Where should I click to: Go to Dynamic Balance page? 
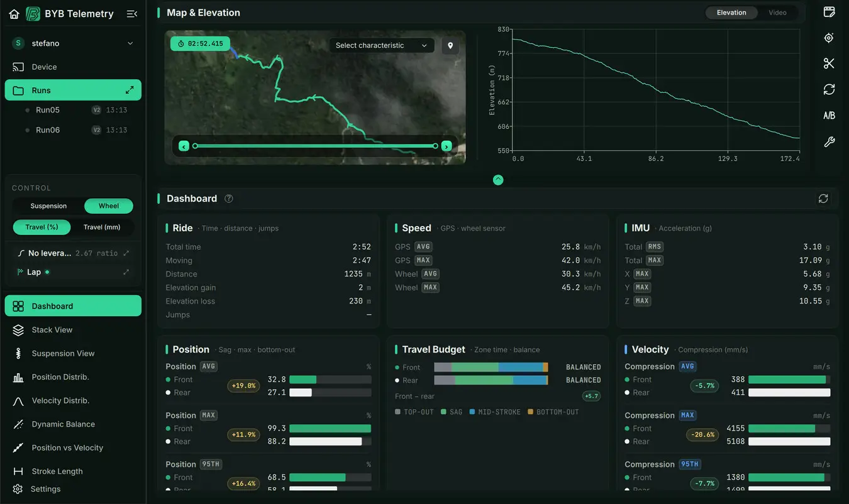coord(73,424)
